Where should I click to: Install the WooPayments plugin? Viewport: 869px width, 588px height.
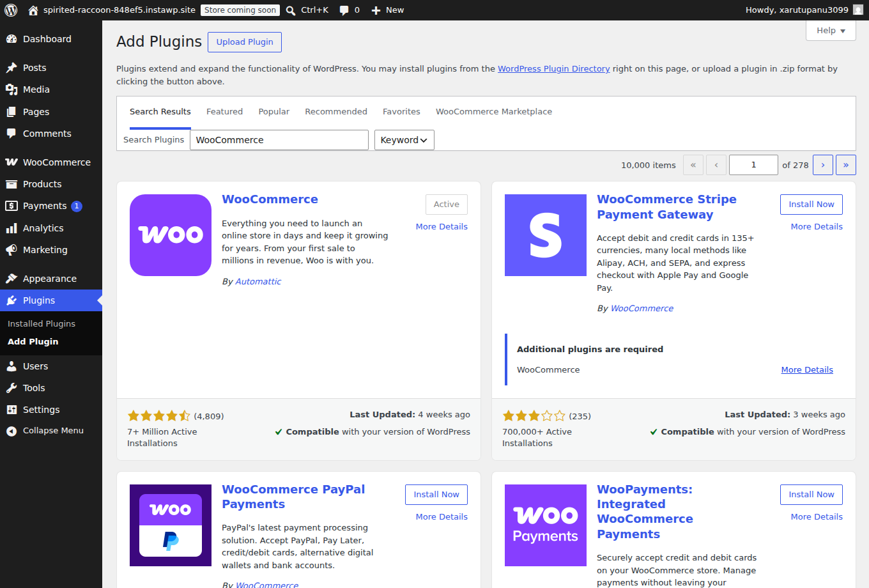[811, 495]
